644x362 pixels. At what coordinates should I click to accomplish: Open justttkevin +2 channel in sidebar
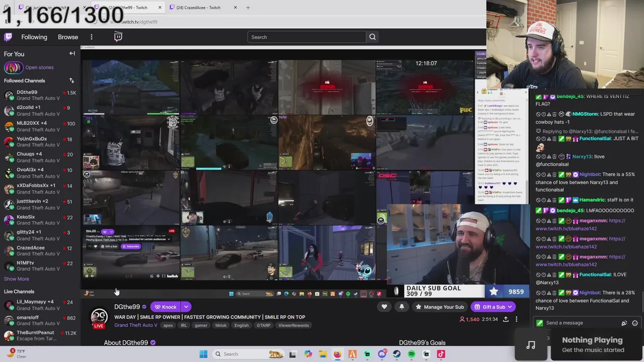click(x=40, y=204)
